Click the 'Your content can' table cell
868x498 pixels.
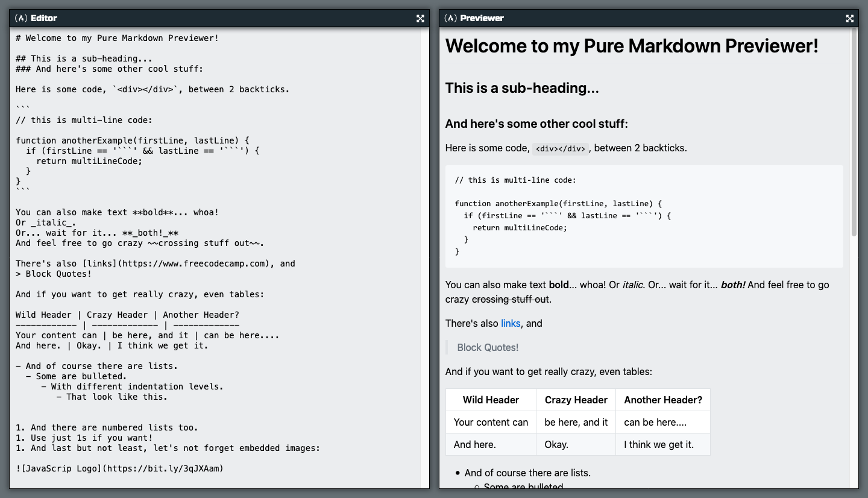(x=491, y=422)
